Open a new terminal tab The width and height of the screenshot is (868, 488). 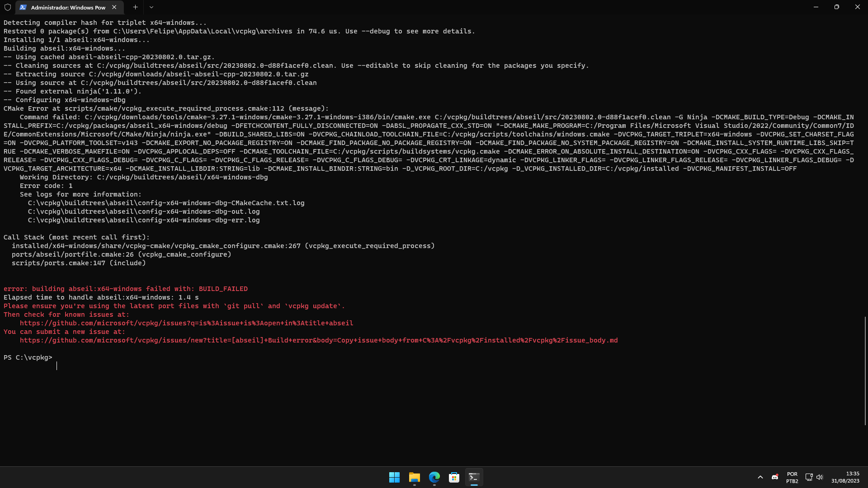coord(135,7)
